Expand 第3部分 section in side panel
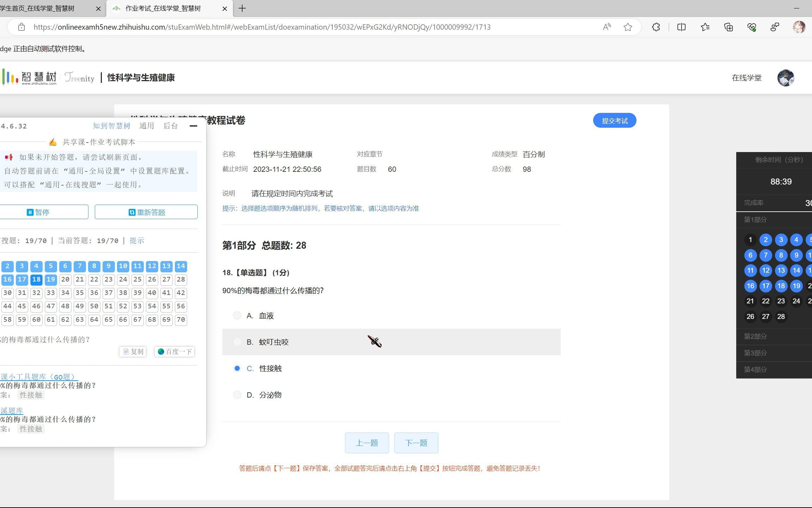 774,353
